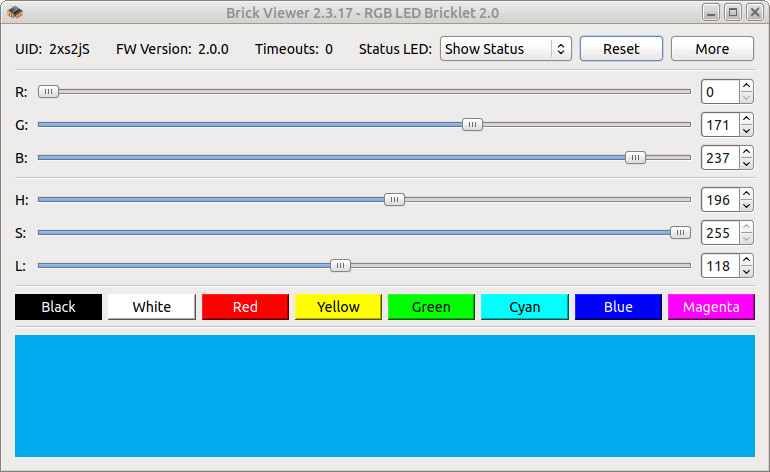Screen dimensions: 770x472
Task: Select the White color preset
Action: pos(152,307)
